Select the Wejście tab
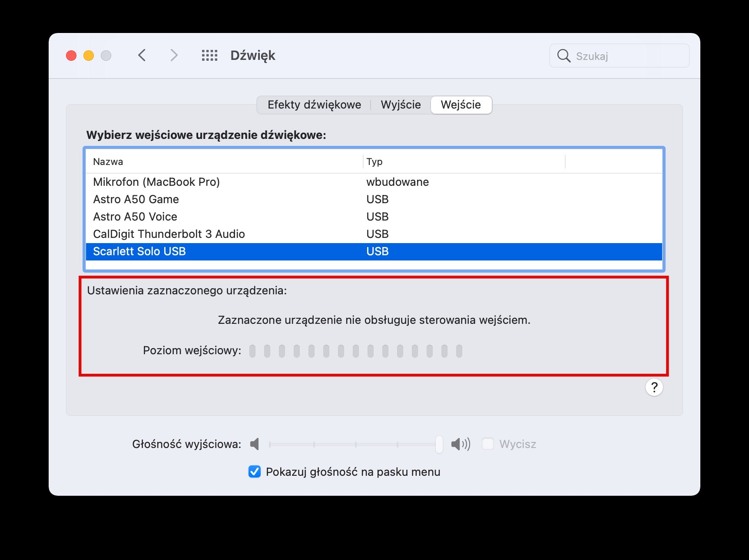Viewport: 749px width, 560px height. [461, 105]
